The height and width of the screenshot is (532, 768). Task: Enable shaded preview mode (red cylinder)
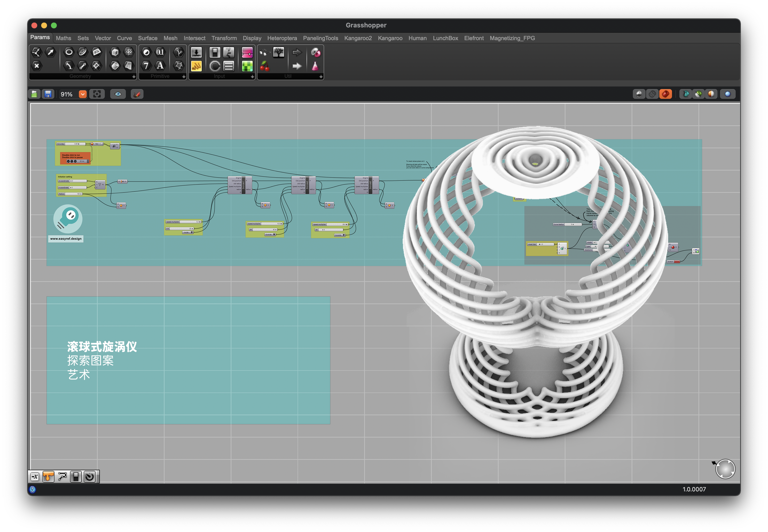pyautogui.click(x=665, y=94)
